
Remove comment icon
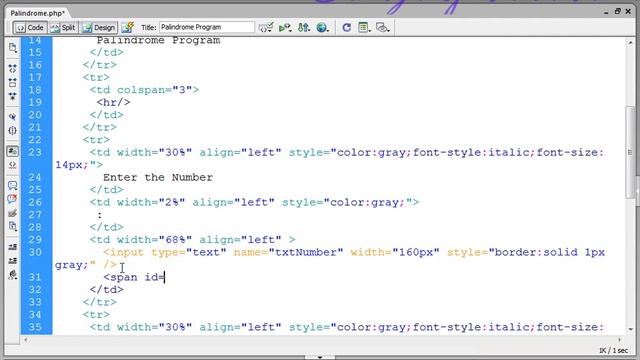pyautogui.click(x=13, y=199)
